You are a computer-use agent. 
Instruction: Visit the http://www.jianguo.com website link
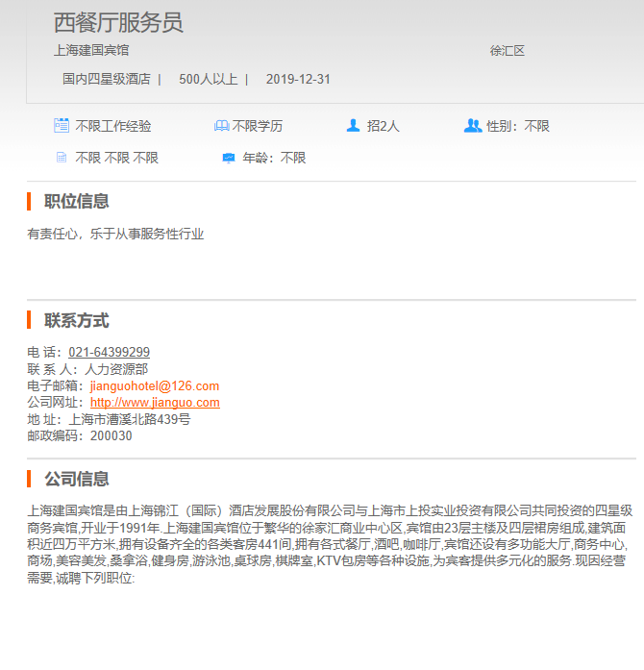click(x=155, y=403)
